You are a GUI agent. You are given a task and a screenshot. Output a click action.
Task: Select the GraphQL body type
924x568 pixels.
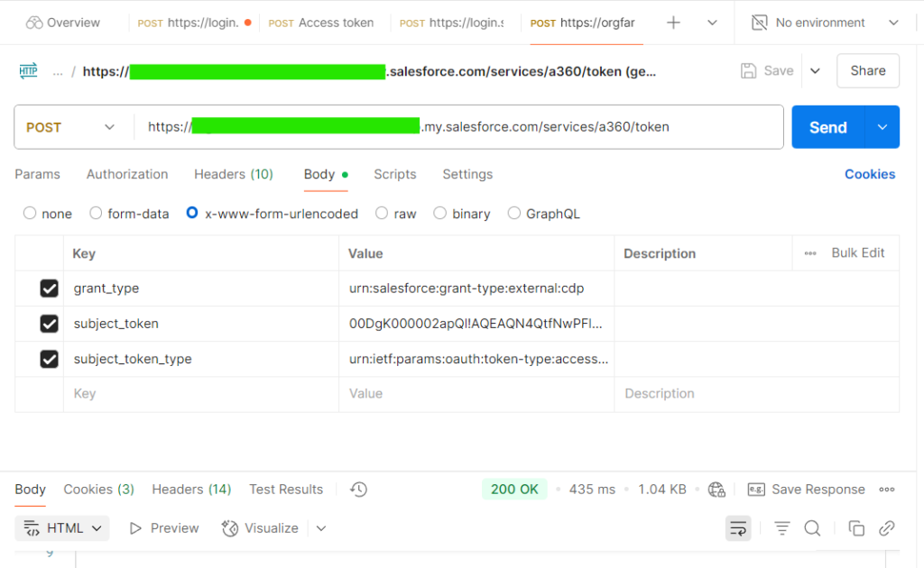[513, 213]
